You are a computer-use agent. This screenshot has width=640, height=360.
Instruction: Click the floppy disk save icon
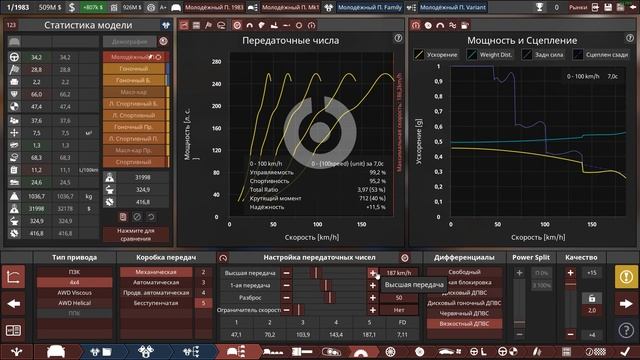coord(608,7)
